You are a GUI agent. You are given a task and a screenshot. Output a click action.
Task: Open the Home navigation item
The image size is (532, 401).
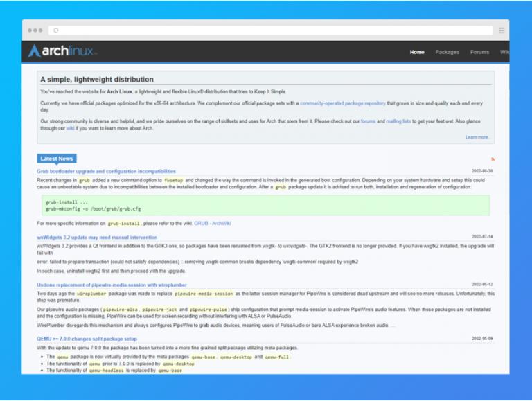click(x=417, y=52)
